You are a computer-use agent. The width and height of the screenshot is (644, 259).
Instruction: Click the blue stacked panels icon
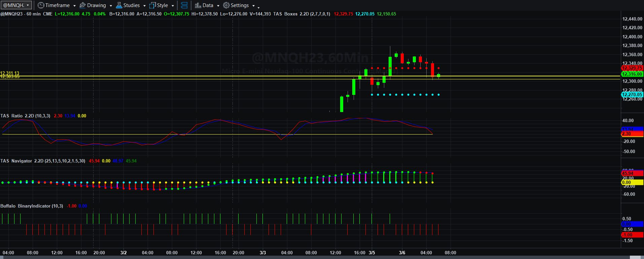point(184,5)
